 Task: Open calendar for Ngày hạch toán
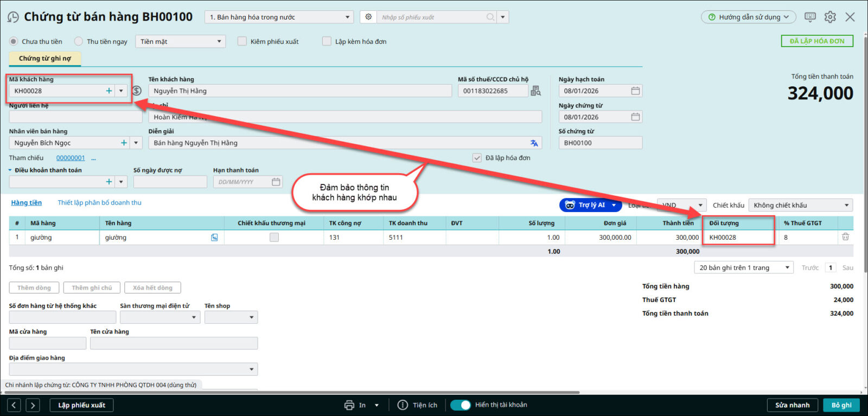tap(635, 91)
